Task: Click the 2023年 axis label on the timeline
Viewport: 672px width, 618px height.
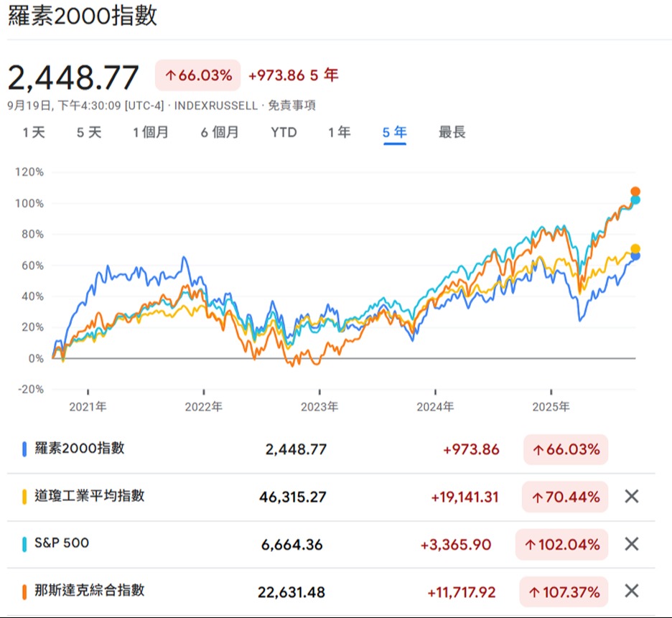Action: [x=318, y=406]
